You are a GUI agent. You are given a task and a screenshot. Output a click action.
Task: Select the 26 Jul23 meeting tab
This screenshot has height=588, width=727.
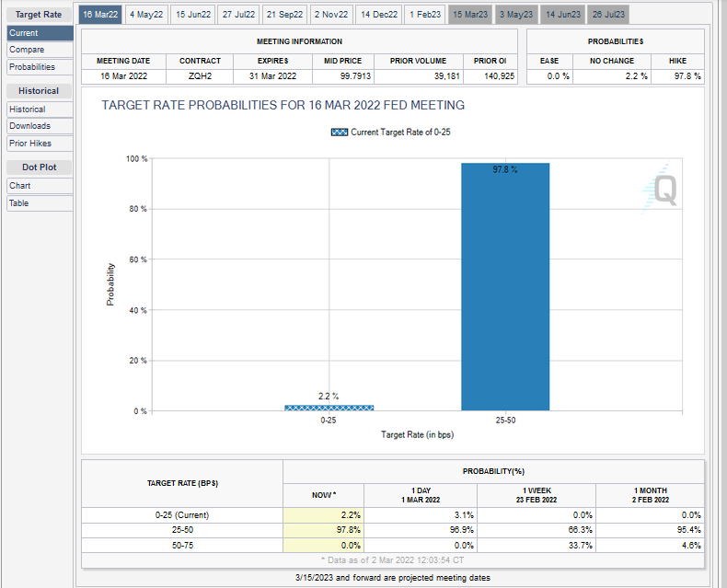608,15
